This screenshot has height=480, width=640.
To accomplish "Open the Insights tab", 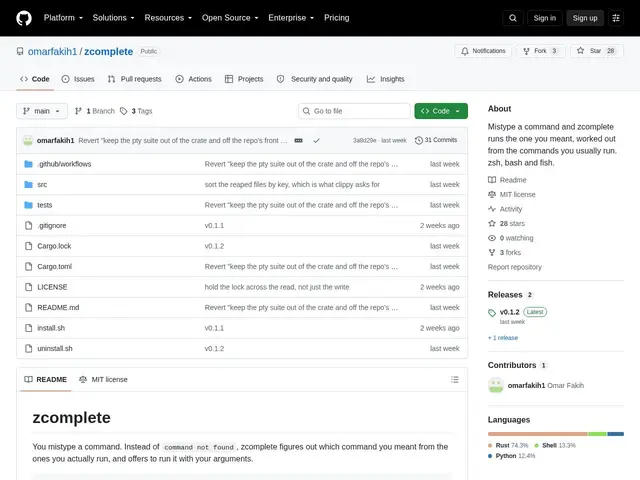I will click(x=386, y=79).
